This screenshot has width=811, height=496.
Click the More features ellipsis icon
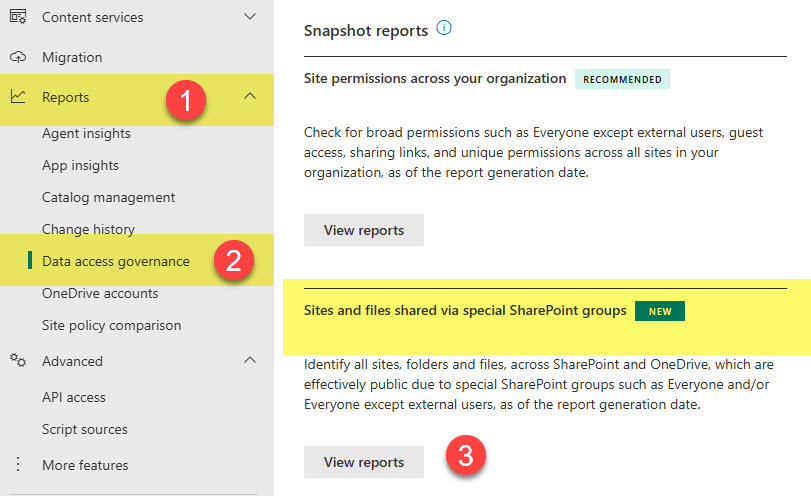click(x=18, y=464)
